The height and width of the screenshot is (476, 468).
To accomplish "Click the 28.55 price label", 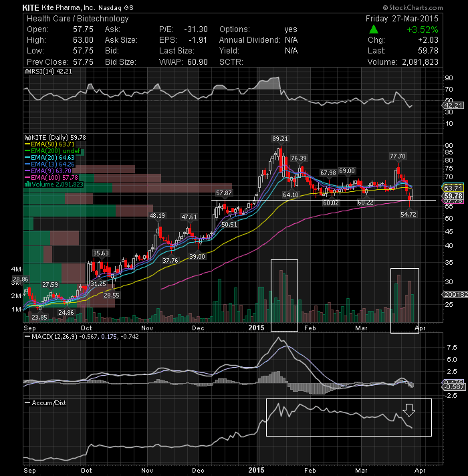I will coord(112,295).
